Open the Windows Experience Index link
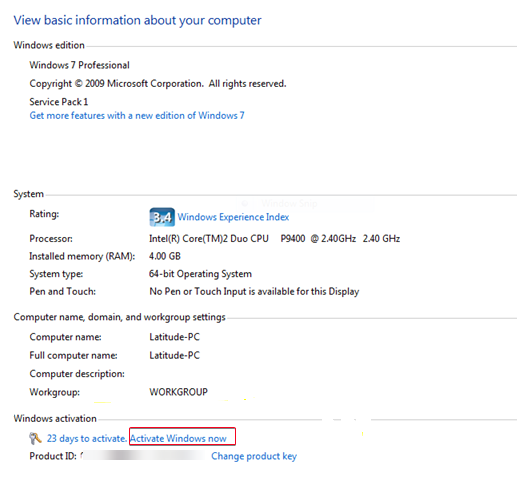Screen dimensions: 517x500 pyautogui.click(x=233, y=217)
